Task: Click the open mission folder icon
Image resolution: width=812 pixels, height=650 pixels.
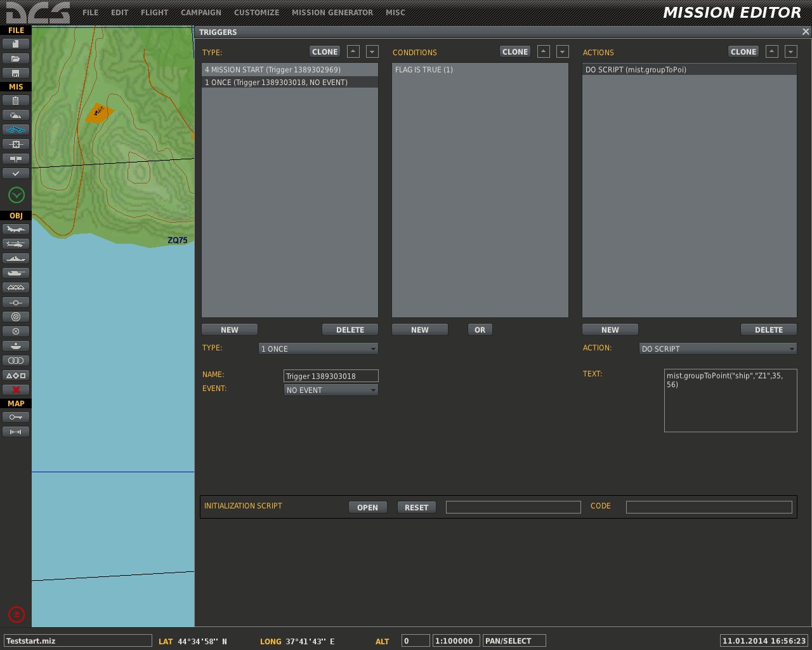Action: coord(16,58)
